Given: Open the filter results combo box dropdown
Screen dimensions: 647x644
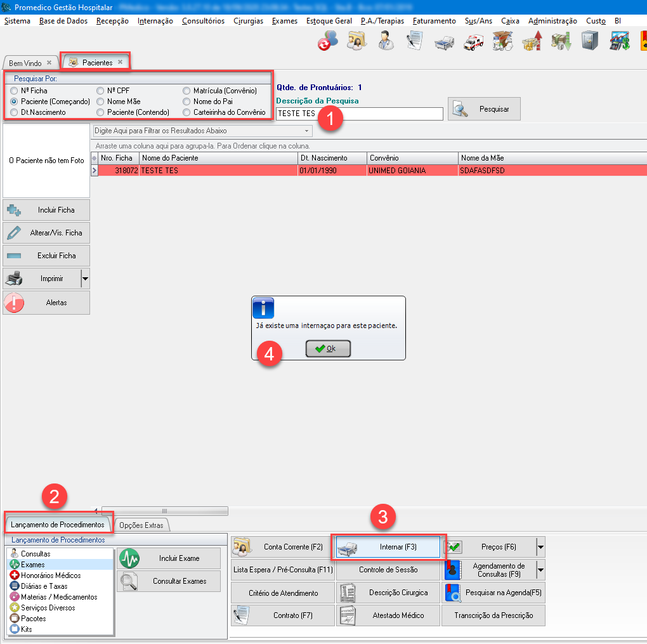Looking at the screenshot, I should [x=308, y=131].
